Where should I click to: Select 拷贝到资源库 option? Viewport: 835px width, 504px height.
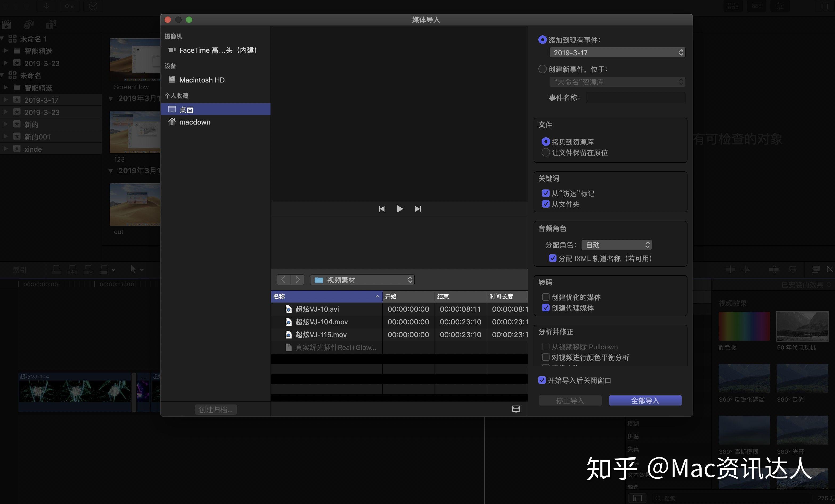(x=546, y=142)
